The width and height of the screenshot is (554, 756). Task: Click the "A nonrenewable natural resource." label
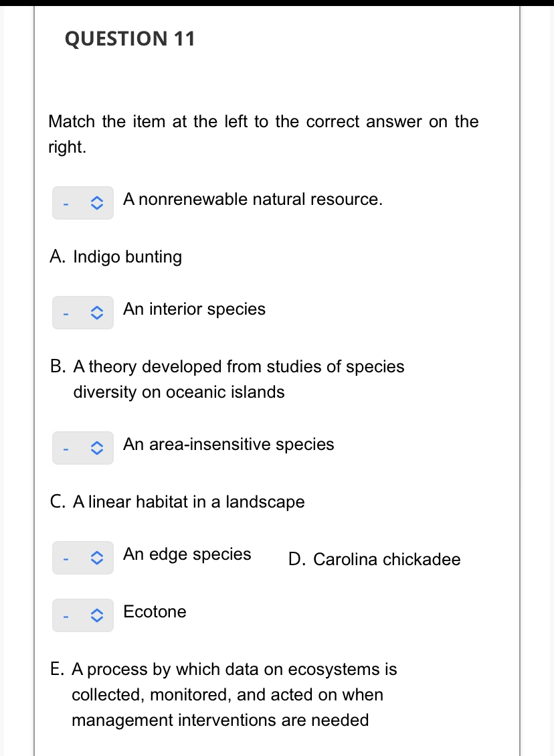(253, 199)
